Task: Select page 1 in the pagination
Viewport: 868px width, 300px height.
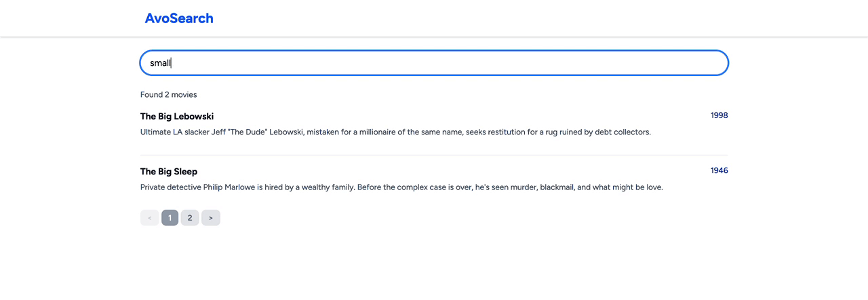Action: click(x=170, y=218)
